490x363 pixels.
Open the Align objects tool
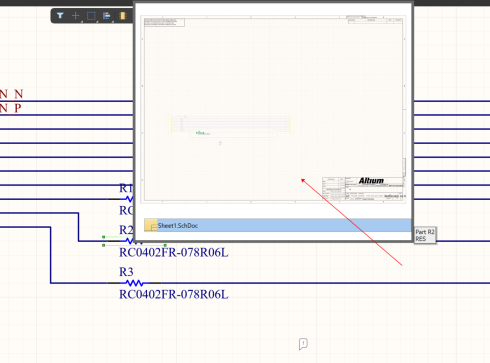pyautogui.click(x=107, y=16)
